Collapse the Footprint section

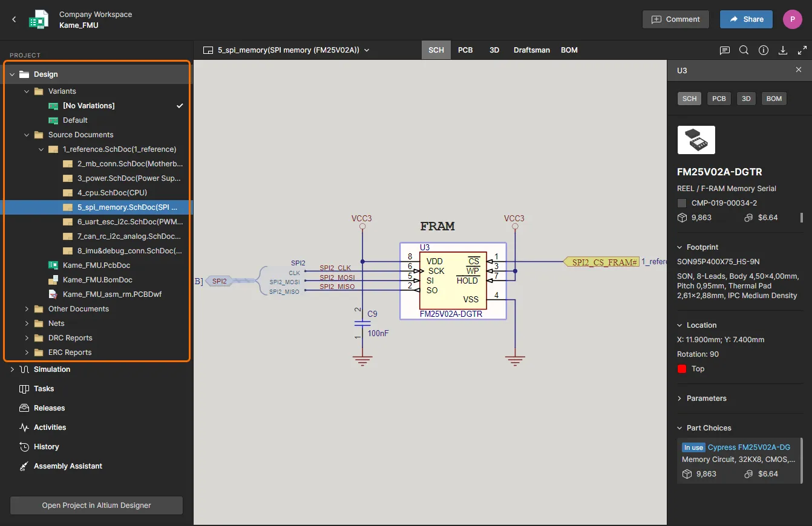click(x=680, y=247)
